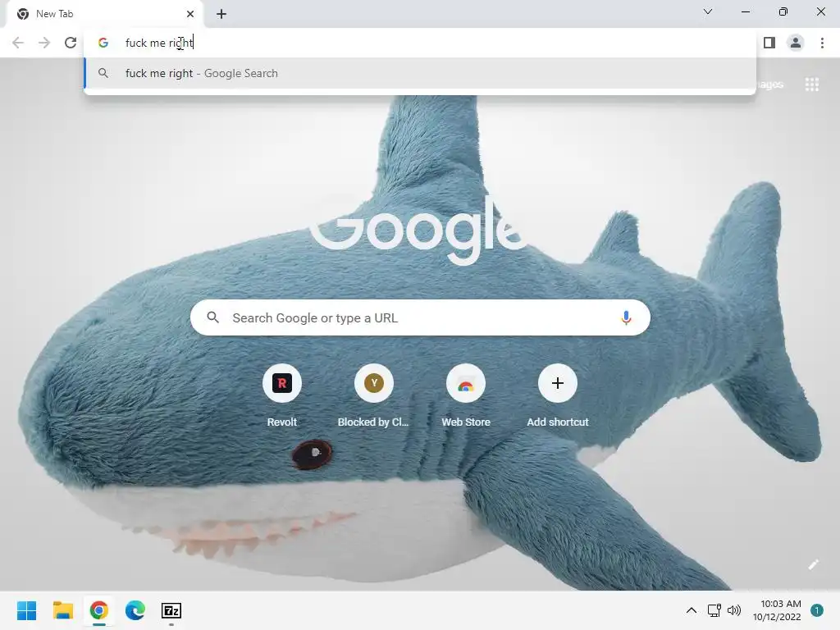Click the search icon in suggestion row

103,73
